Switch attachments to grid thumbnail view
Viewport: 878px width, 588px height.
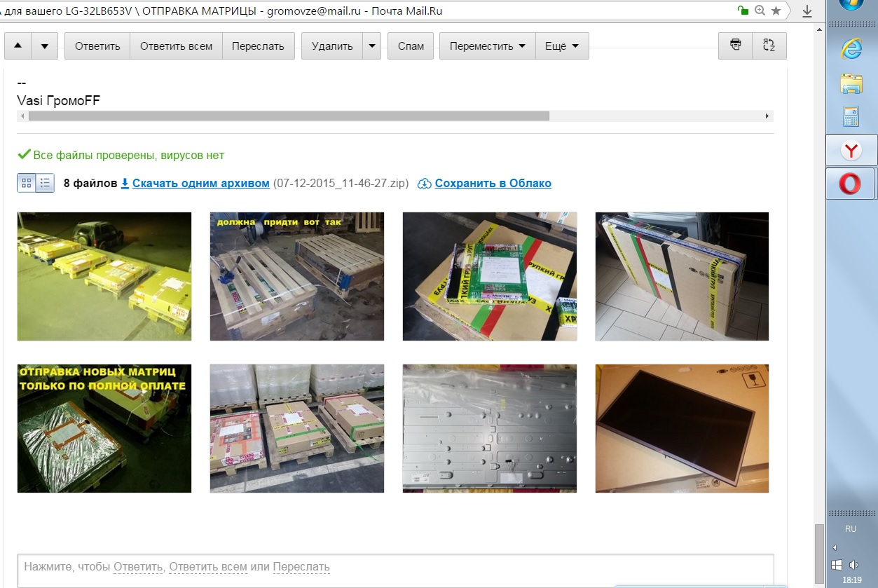coord(27,184)
